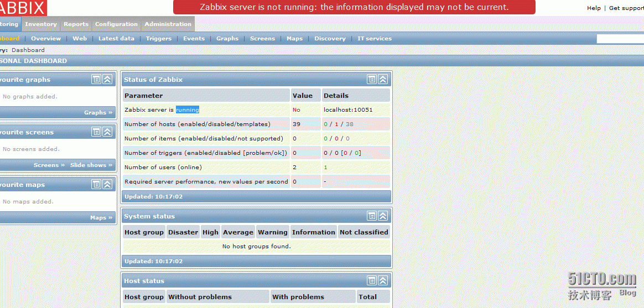The image size is (644, 308).
Task: Open menu icon in Favourite screens widget
Action: [x=96, y=132]
